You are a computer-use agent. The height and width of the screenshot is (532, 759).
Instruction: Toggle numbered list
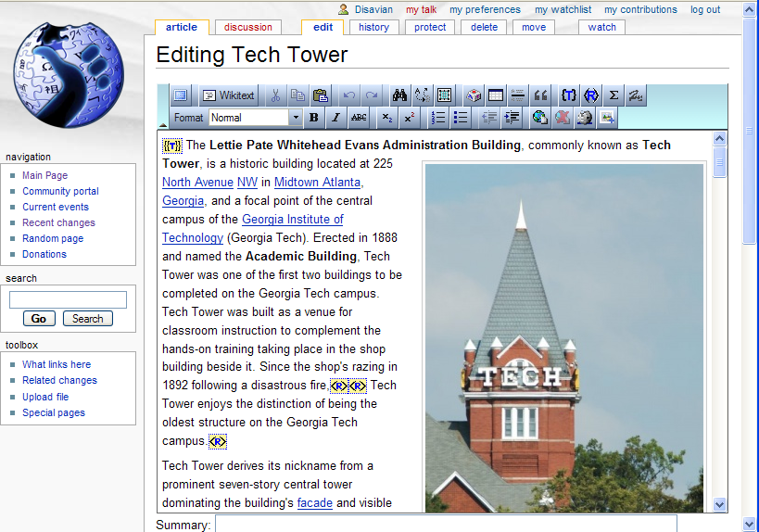(438, 118)
